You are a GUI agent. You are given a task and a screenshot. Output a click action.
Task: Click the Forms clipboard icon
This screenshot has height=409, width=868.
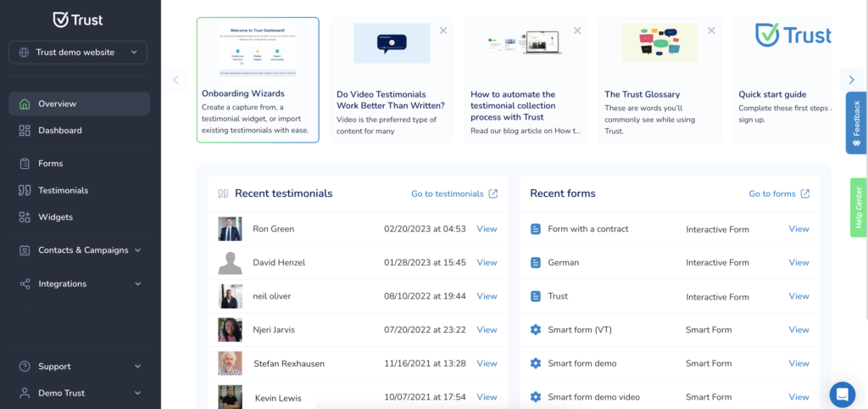pos(25,164)
